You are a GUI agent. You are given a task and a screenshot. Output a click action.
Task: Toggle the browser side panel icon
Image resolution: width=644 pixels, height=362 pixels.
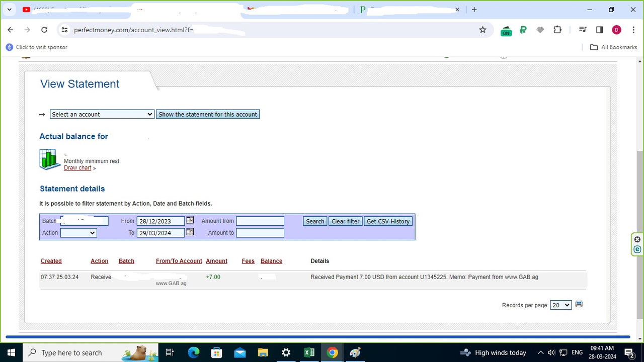(599, 30)
